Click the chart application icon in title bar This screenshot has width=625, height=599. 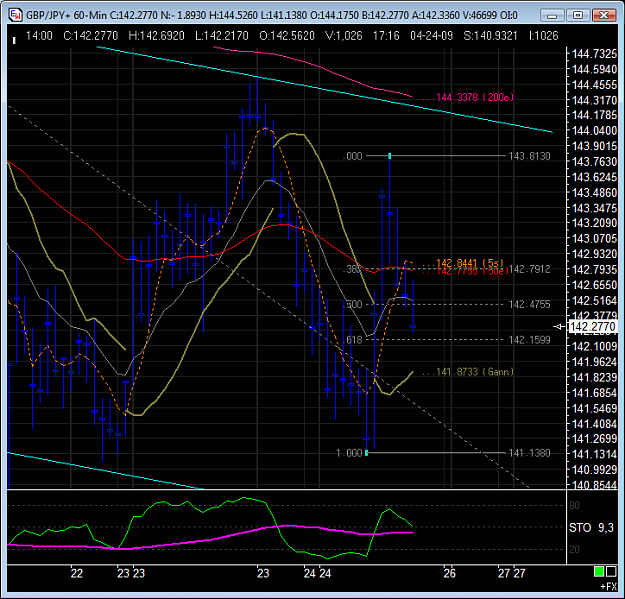tap(15, 15)
